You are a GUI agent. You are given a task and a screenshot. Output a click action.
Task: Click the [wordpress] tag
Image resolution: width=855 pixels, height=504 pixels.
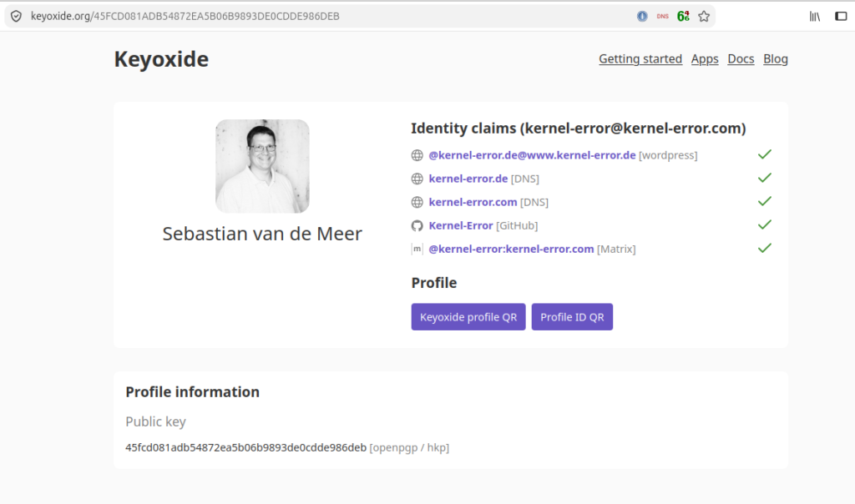coord(668,155)
